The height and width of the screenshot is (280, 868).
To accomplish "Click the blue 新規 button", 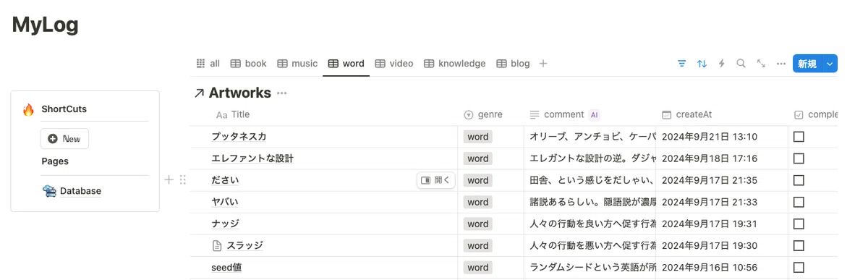I will [x=807, y=64].
